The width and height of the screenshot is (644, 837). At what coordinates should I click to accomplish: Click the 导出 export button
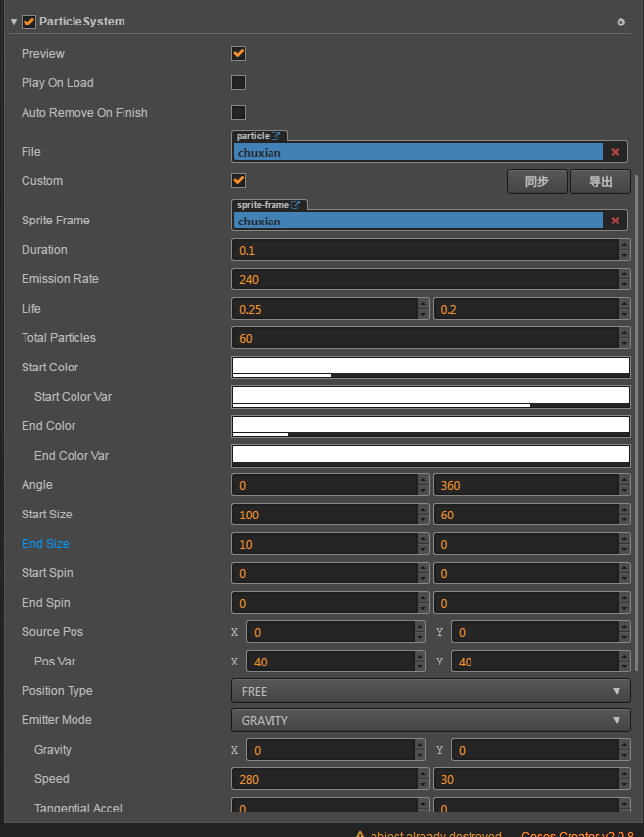click(601, 181)
